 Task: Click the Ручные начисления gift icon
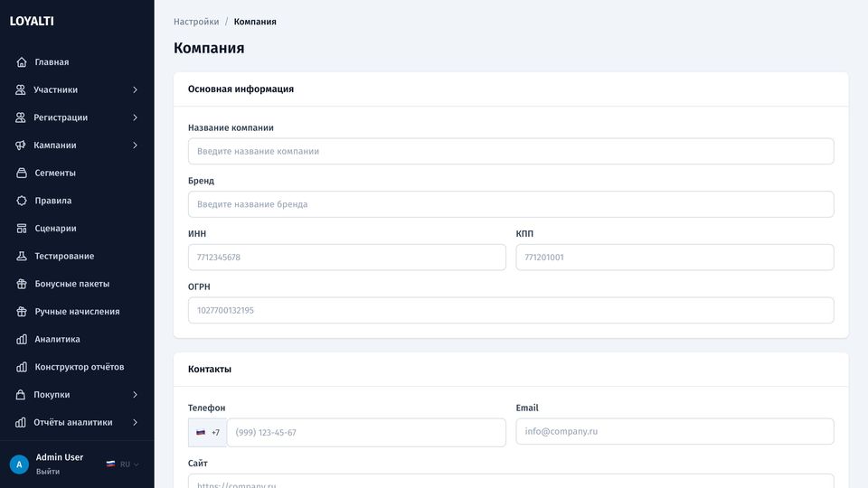click(22, 311)
